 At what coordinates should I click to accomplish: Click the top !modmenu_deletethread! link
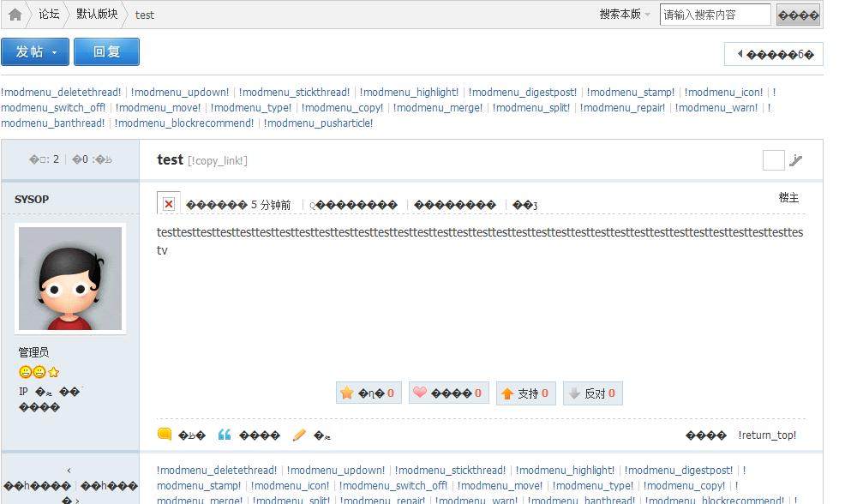61,93
